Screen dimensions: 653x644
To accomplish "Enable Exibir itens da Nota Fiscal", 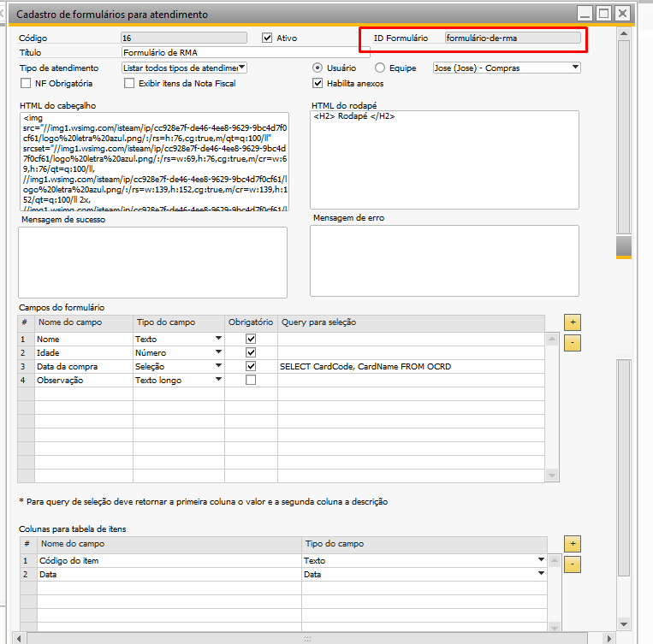I will 129,83.
